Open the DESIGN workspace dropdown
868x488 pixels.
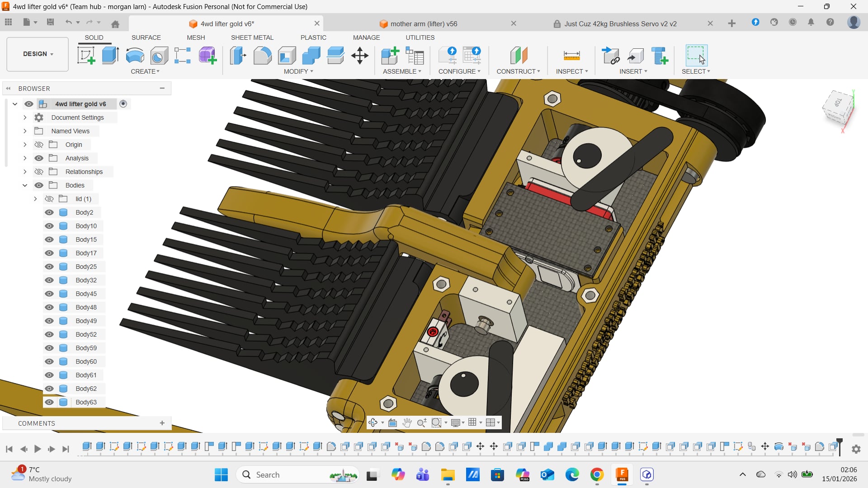[x=38, y=54]
